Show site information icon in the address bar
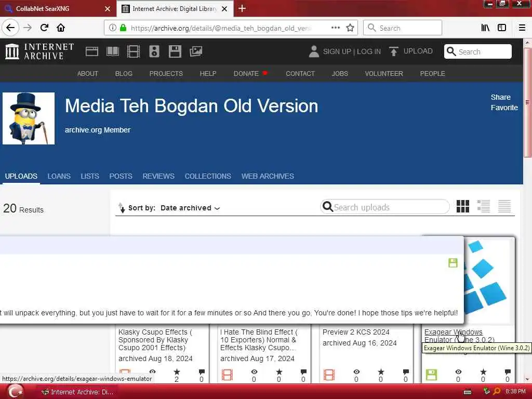 click(x=112, y=28)
